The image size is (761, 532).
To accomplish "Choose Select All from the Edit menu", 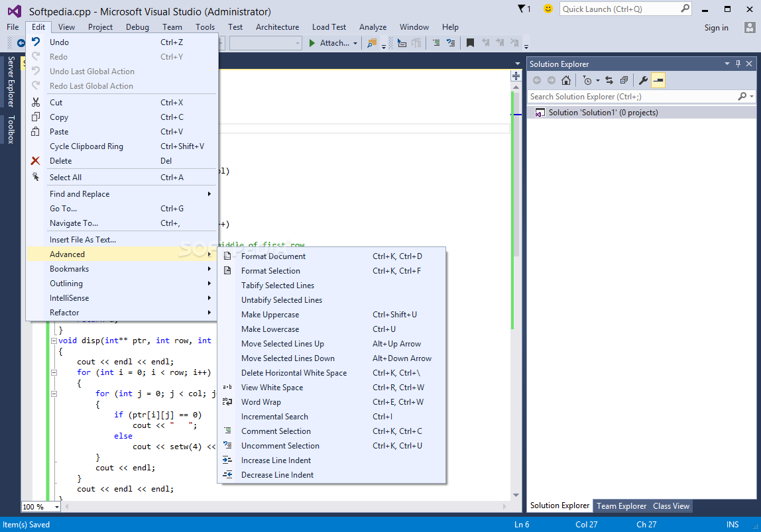I will 122,177.
